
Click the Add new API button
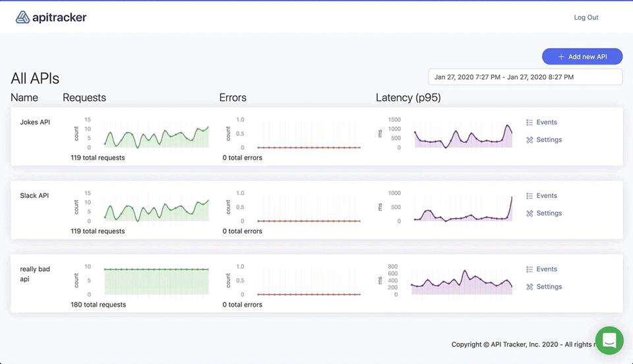pyautogui.click(x=582, y=57)
